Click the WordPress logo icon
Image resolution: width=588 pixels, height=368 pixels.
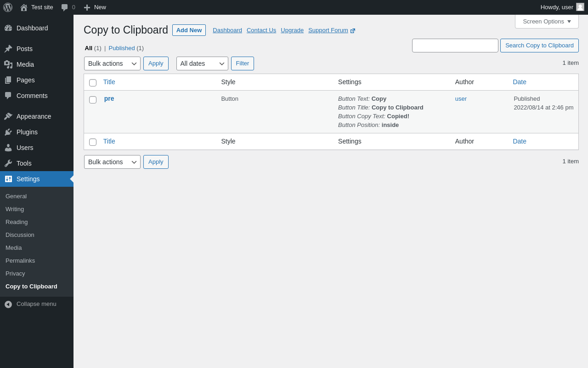(x=8, y=7)
